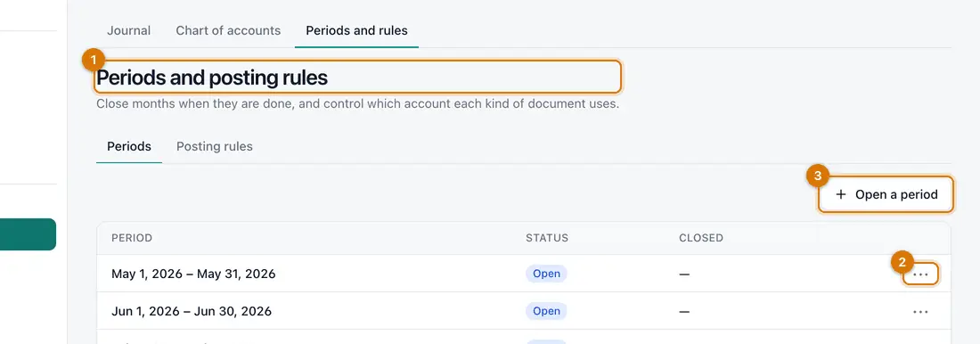Click the Open a period button
Viewport: 980px width, 344px height.
tap(886, 194)
